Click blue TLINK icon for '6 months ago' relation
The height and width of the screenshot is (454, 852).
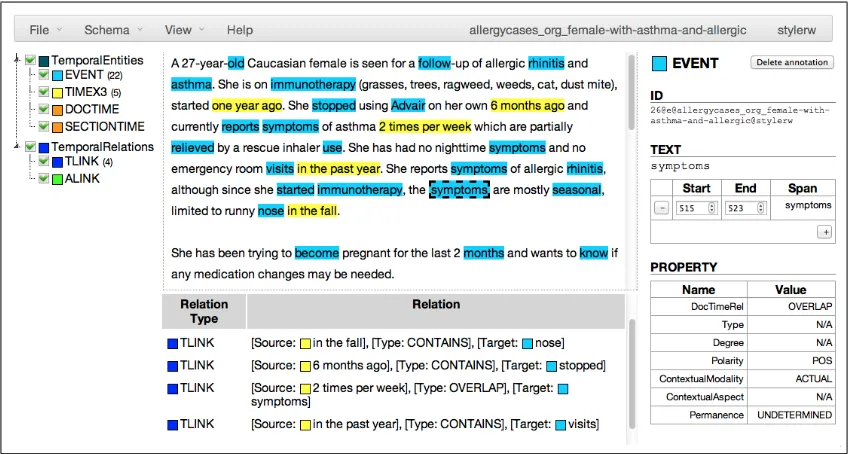point(173,366)
